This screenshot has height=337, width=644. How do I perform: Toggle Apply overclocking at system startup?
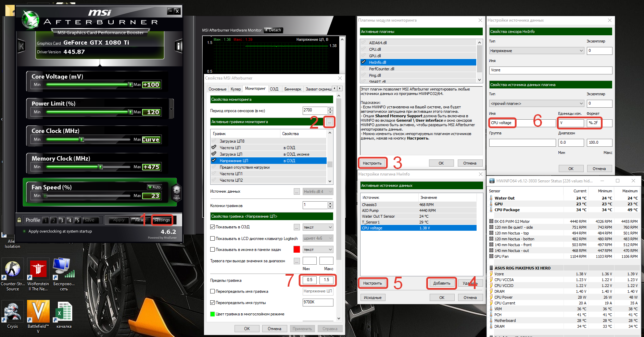[24, 231]
